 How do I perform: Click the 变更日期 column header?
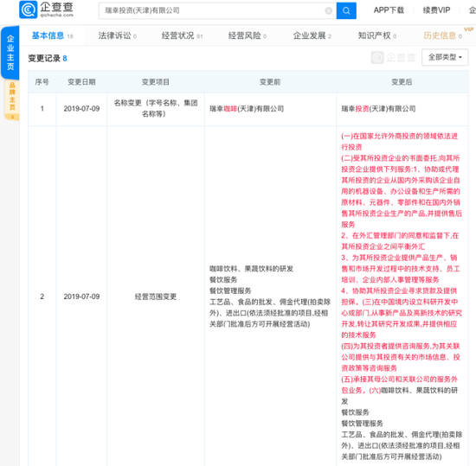click(x=81, y=82)
